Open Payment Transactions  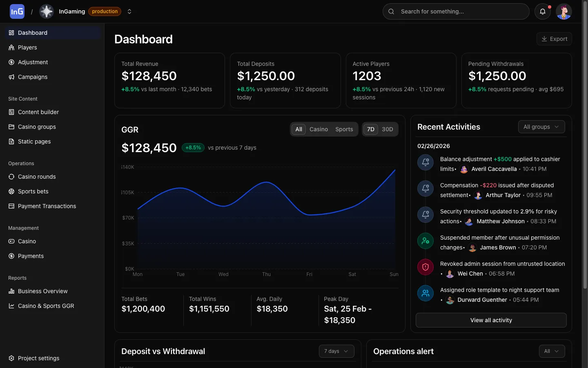click(47, 206)
